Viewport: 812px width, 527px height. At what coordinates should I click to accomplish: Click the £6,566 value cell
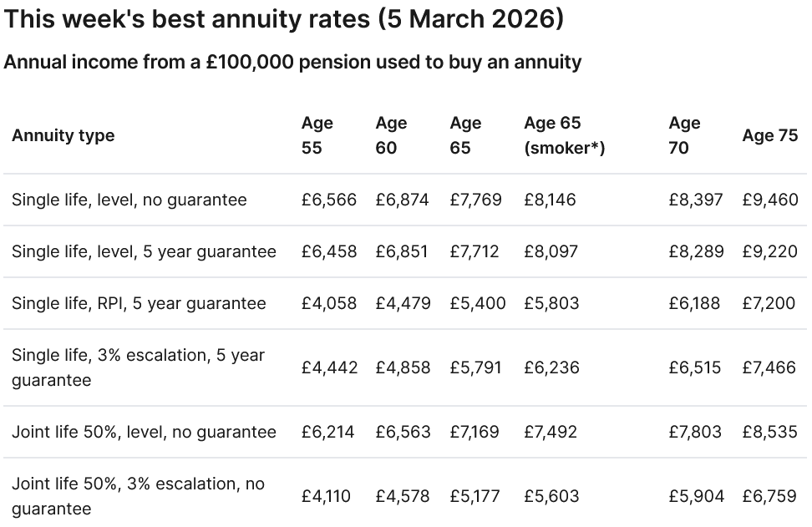tap(329, 200)
